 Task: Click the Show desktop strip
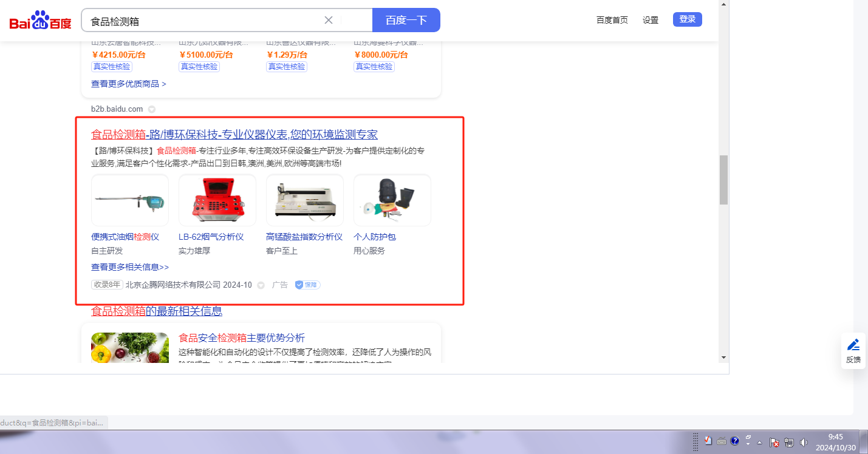coord(864,442)
